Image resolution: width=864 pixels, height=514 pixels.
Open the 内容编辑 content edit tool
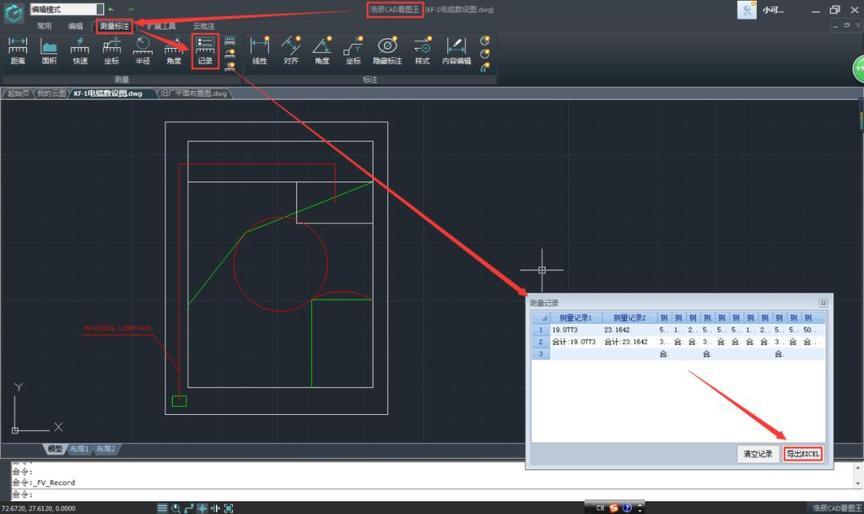click(456, 50)
